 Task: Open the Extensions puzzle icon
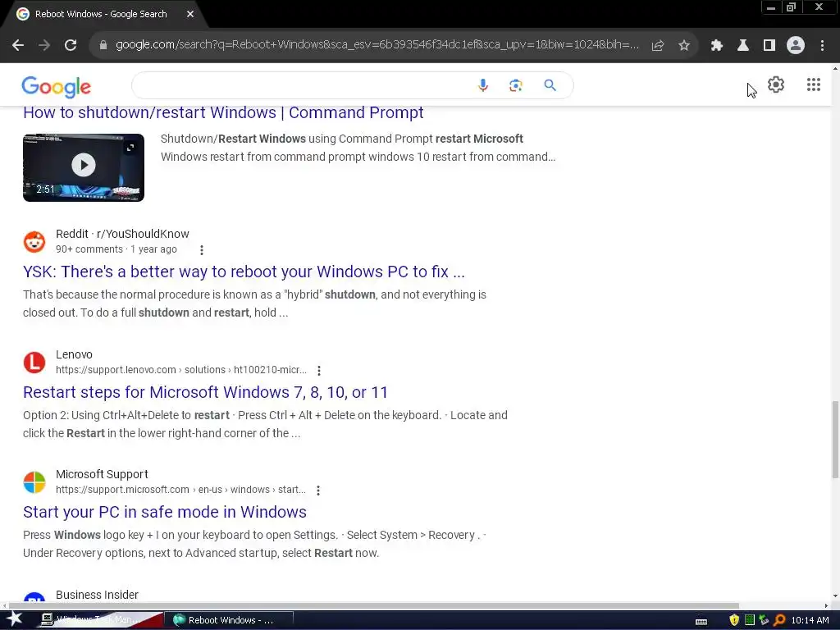pyautogui.click(x=717, y=46)
